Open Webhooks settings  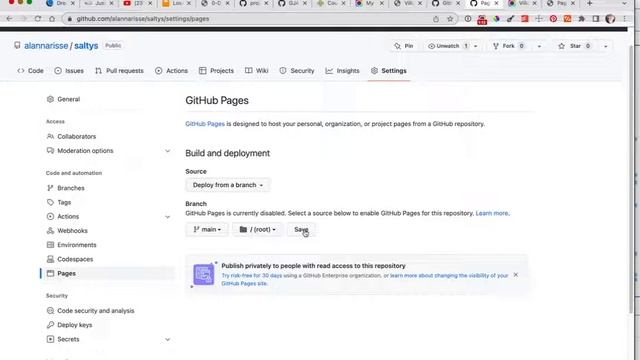(x=72, y=231)
